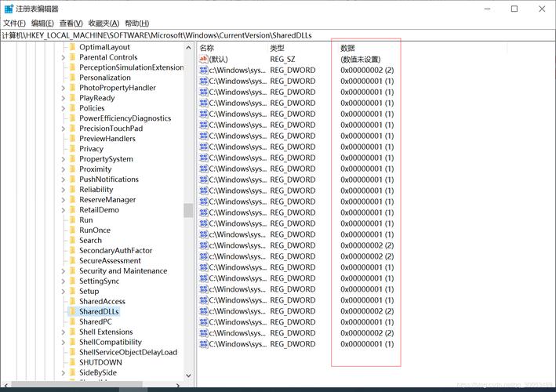The image size is (556, 392).
Task: Select the Security and Maintenance key label
Action: (123, 271)
